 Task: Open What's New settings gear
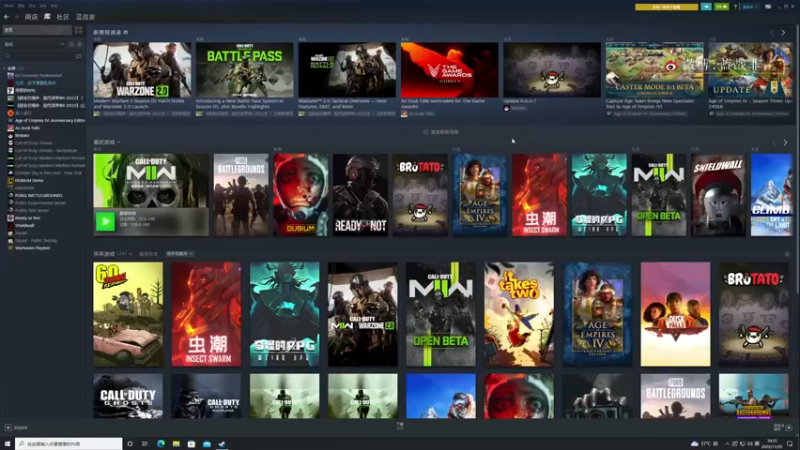click(126, 32)
